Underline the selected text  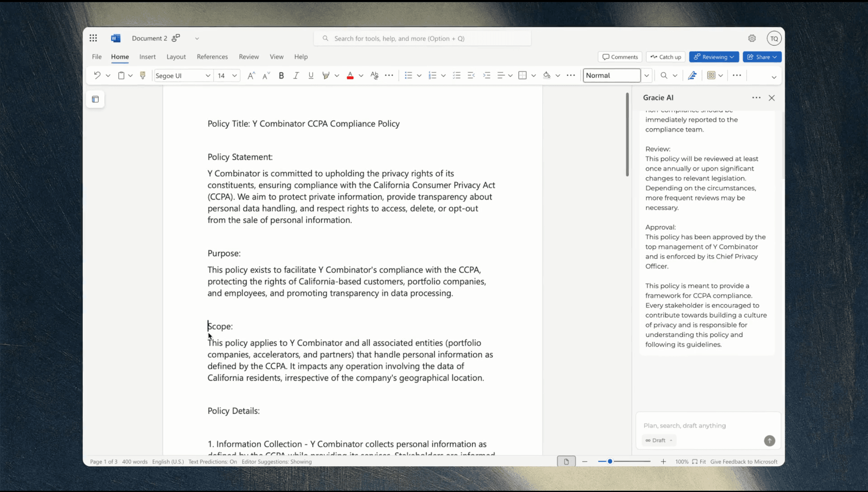pos(311,76)
